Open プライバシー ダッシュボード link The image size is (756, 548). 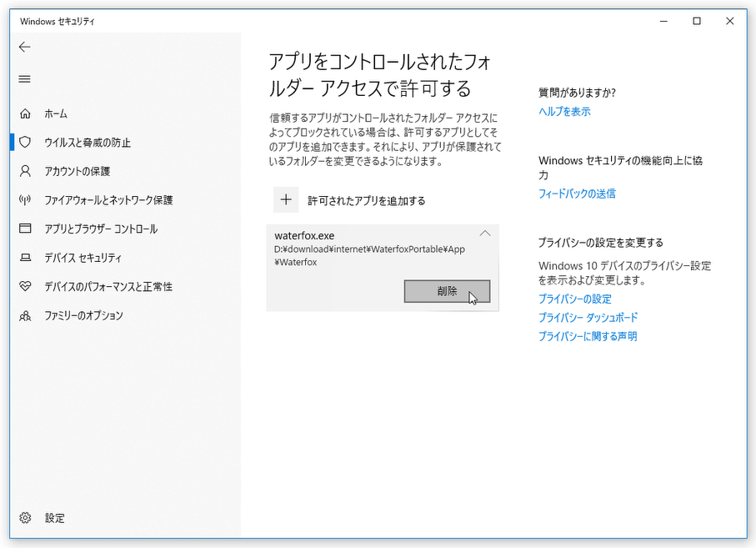(588, 318)
